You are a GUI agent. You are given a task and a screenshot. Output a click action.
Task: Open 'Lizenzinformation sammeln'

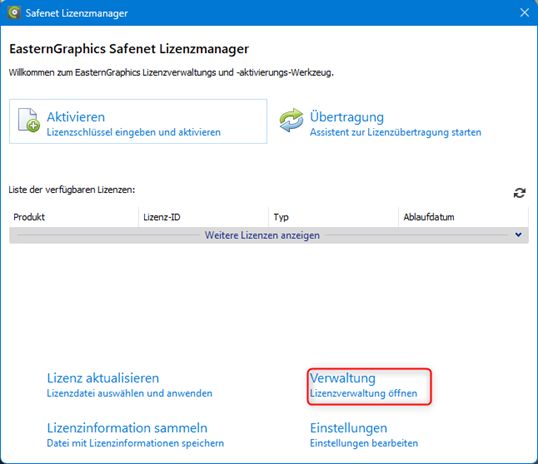point(127,428)
